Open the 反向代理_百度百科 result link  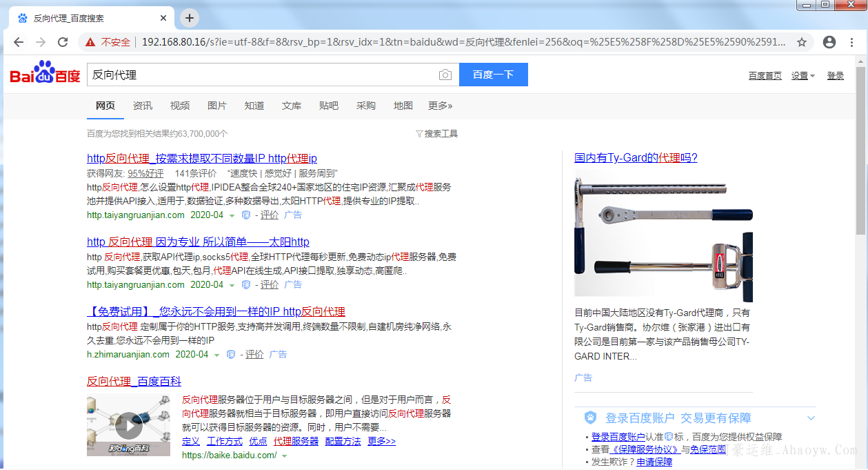tap(134, 382)
